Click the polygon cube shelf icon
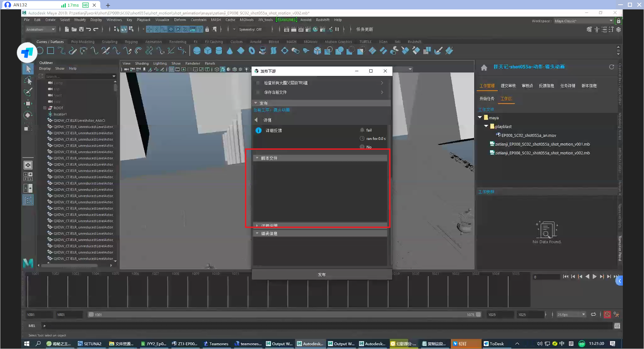 point(208,51)
